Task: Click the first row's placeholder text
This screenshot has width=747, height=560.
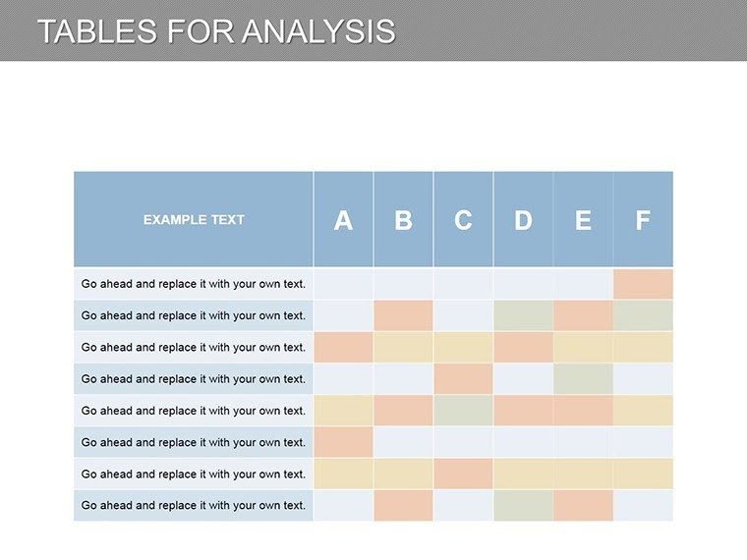Action: coord(194,284)
